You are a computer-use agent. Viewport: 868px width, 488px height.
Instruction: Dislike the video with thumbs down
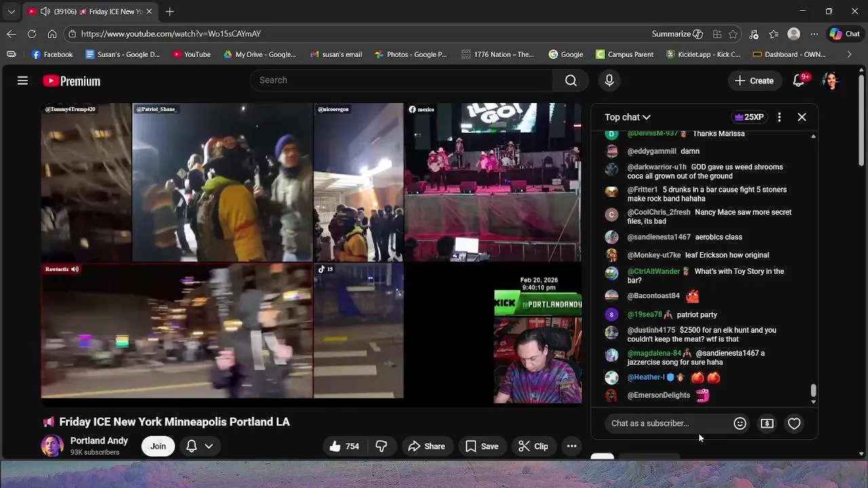click(x=381, y=446)
